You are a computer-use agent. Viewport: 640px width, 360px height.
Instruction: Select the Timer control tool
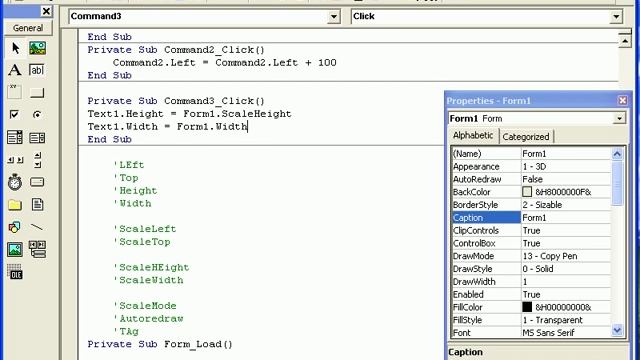tap(15, 182)
